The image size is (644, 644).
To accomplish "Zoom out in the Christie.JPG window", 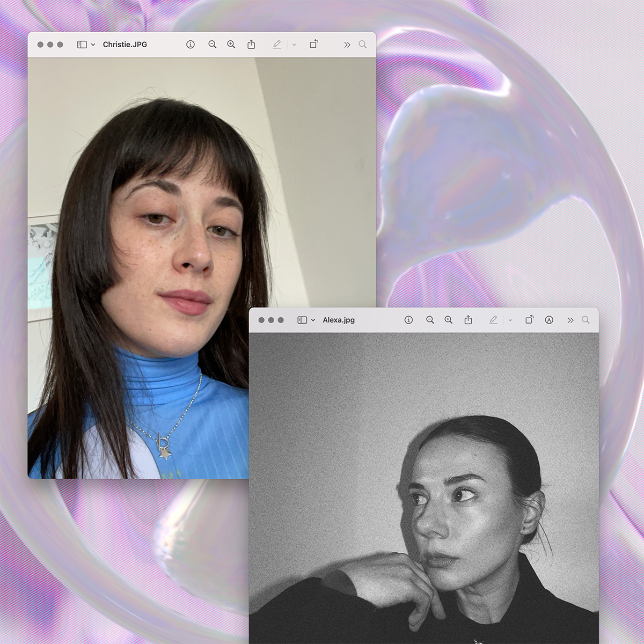I will tap(212, 45).
